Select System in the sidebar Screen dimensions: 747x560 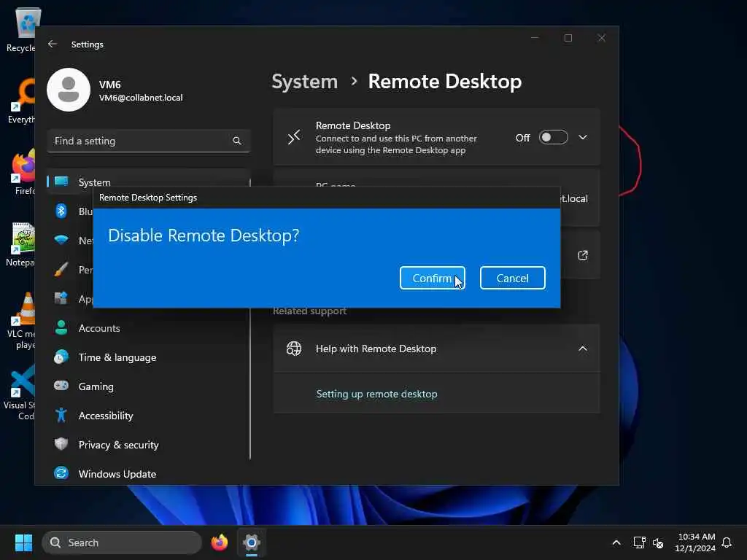click(x=148, y=182)
